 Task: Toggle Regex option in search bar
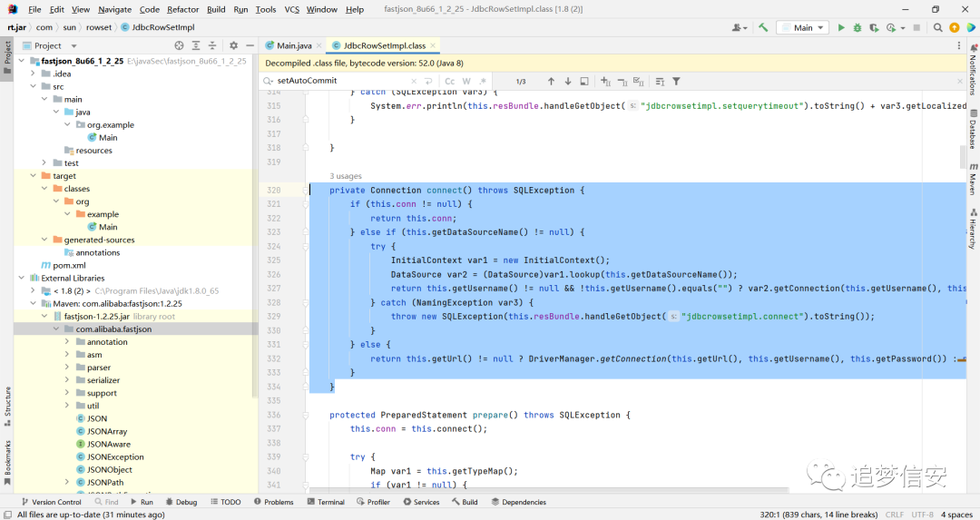pos(483,82)
